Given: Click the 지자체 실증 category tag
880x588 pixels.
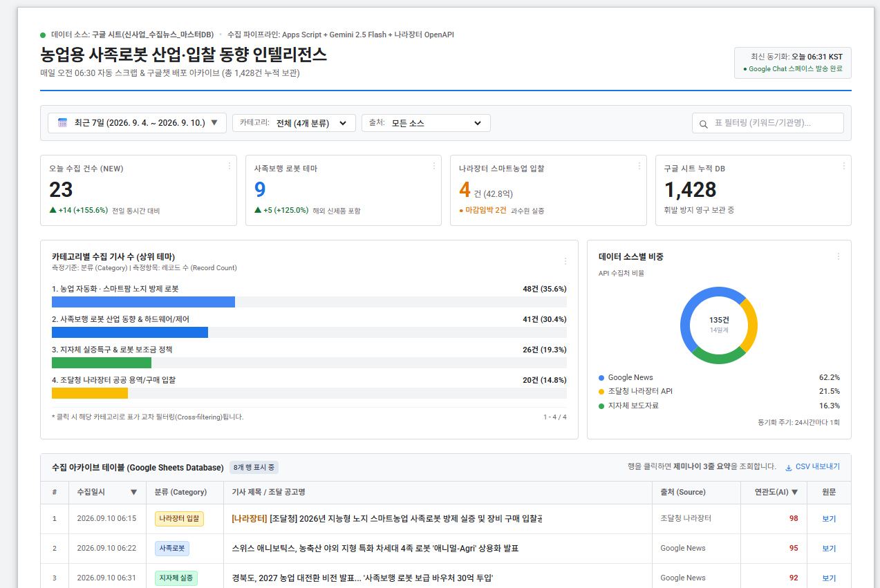Looking at the screenshot, I should (176, 578).
